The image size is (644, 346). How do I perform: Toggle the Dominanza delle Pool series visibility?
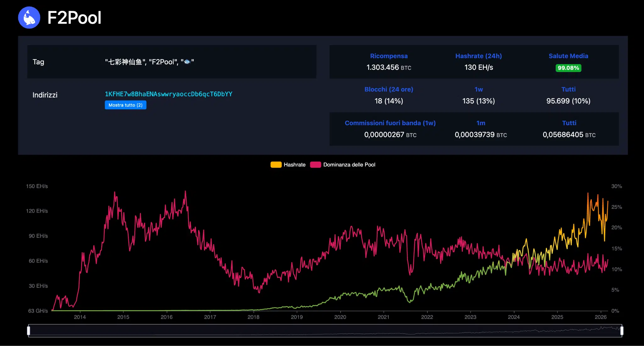point(343,165)
